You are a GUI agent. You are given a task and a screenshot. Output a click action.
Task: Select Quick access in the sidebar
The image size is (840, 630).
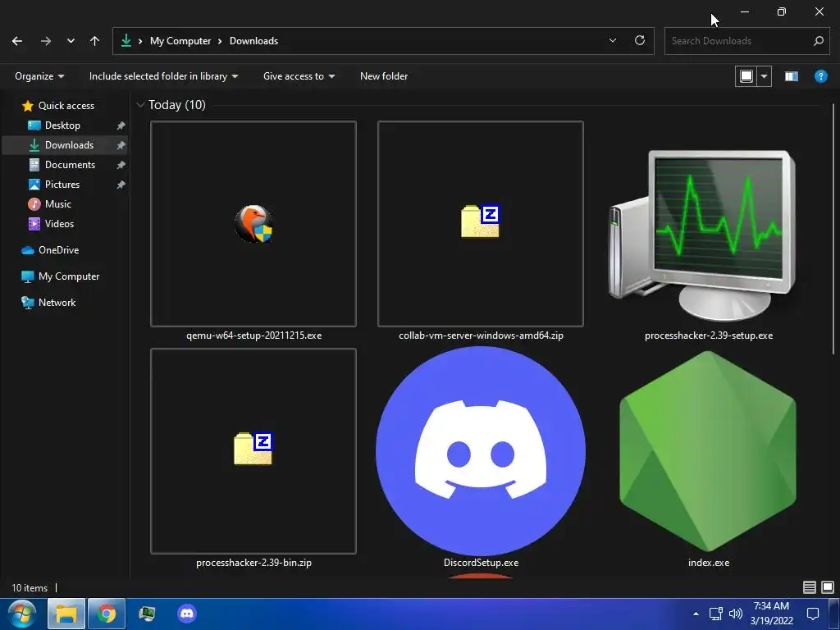pos(66,106)
